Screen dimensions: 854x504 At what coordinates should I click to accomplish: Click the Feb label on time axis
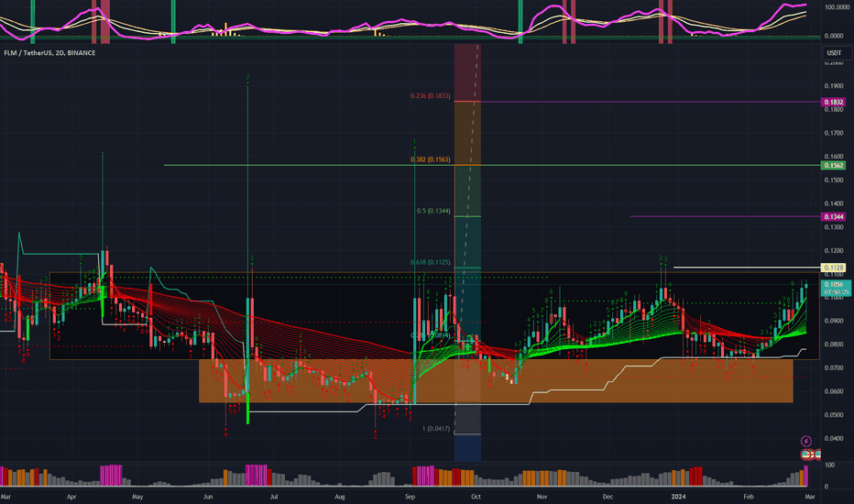point(749,497)
